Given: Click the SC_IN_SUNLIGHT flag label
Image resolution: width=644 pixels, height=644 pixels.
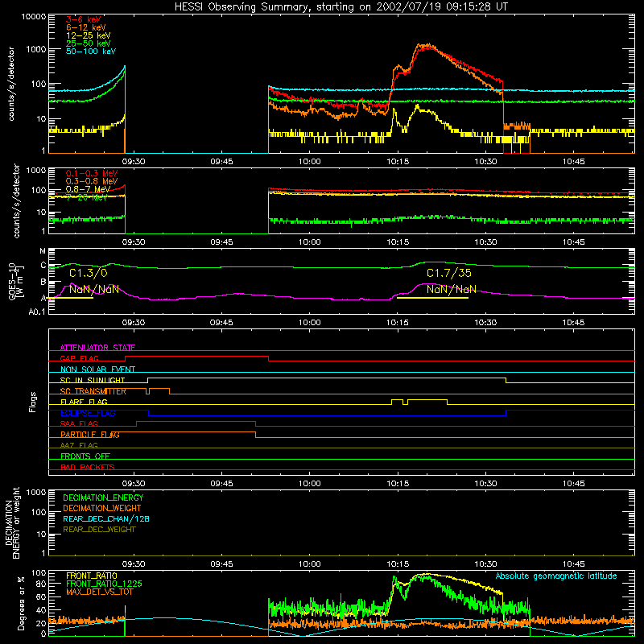Looking at the screenshot, I should 93,380.
